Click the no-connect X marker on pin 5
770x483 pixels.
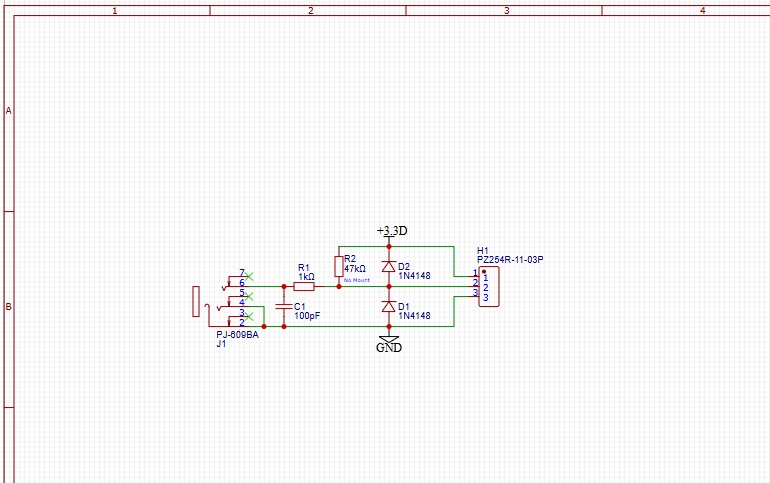pos(249,296)
